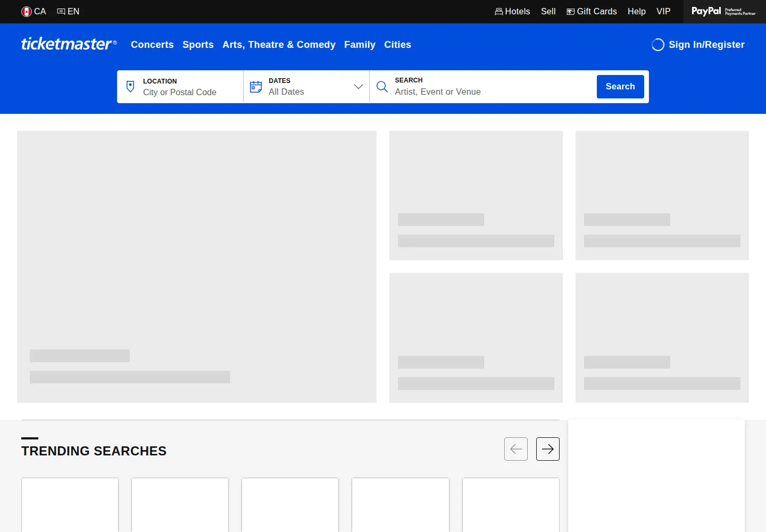The image size is (766, 532).
Task: Open the Sports menu
Action: 198,45
